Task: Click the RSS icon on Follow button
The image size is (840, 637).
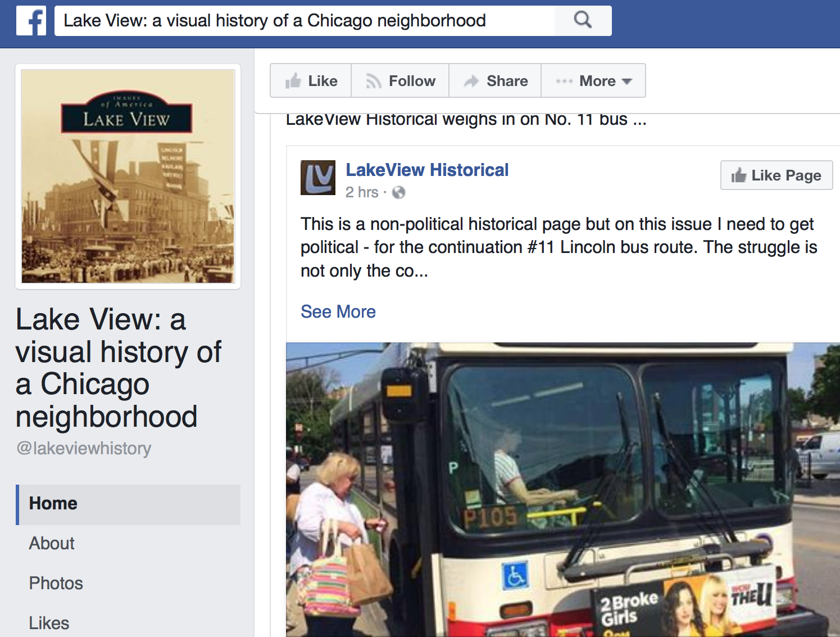Action: pos(374,82)
